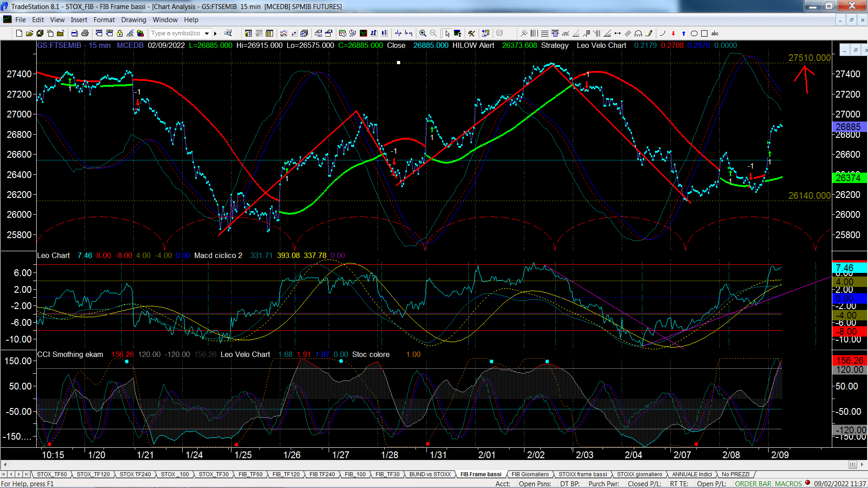Select the rectangle drawing tool
Viewport: 868px width, 488px height.
click(x=704, y=33)
